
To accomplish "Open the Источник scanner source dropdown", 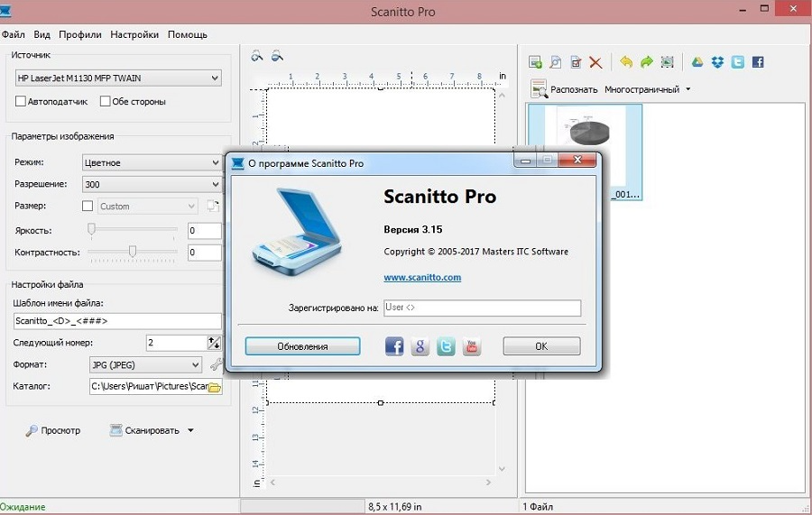I will pyautogui.click(x=118, y=78).
